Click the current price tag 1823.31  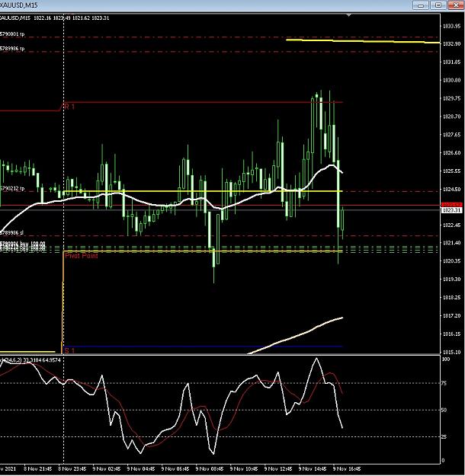pyautogui.click(x=451, y=210)
